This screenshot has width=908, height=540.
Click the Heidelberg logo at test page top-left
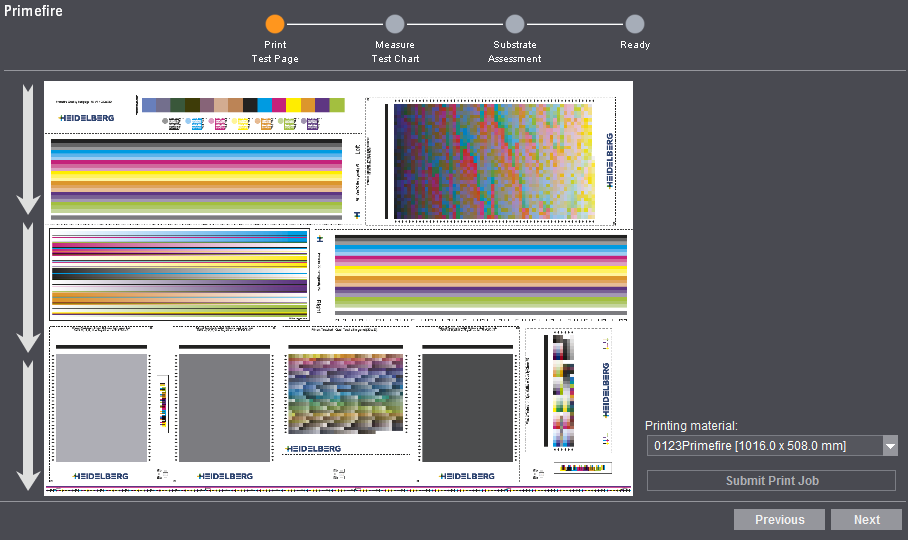coord(86,118)
